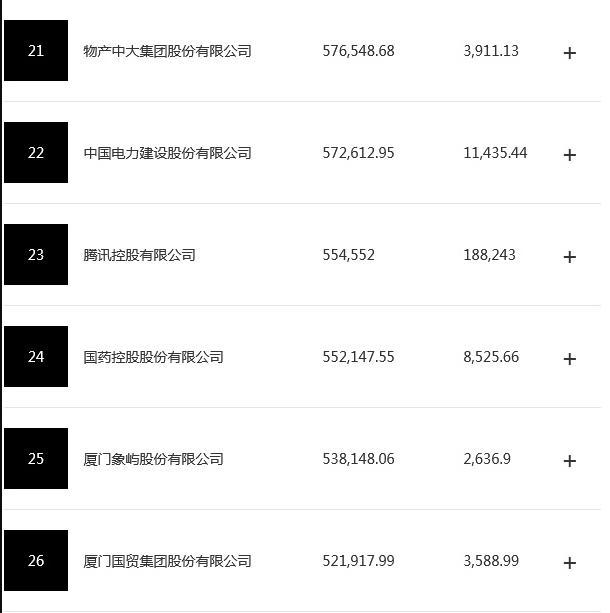
Task: Open 物产中大集团股份有限公司 company link
Action: (167, 51)
